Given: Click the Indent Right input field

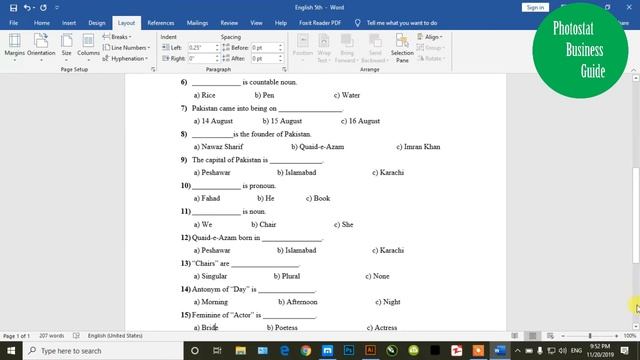Looking at the screenshot, I should [200, 59].
